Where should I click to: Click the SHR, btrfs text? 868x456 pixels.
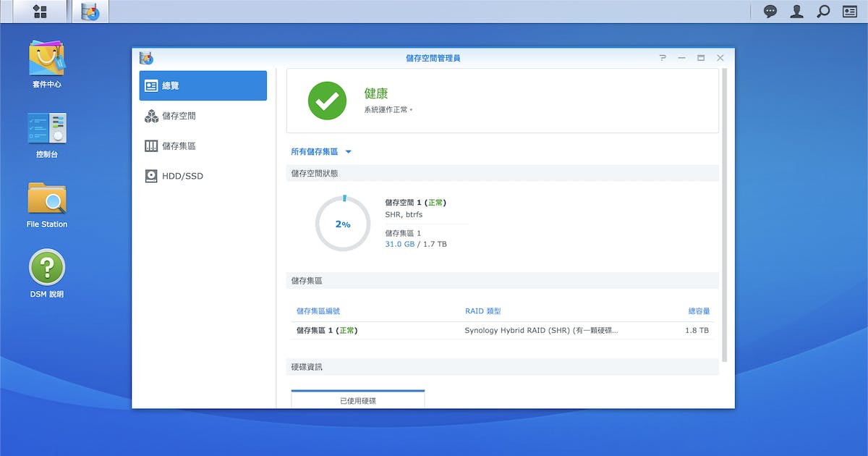[x=405, y=215]
